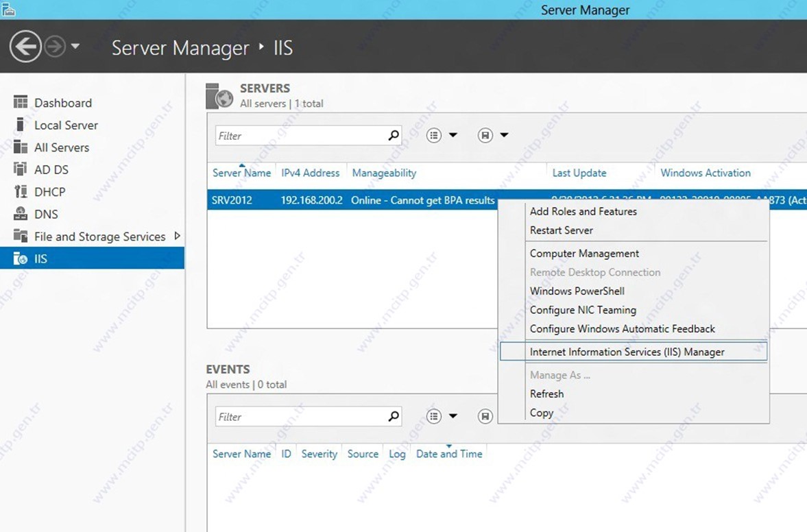Choose Restart Server from context menu
This screenshot has height=532, width=807.
pos(561,230)
